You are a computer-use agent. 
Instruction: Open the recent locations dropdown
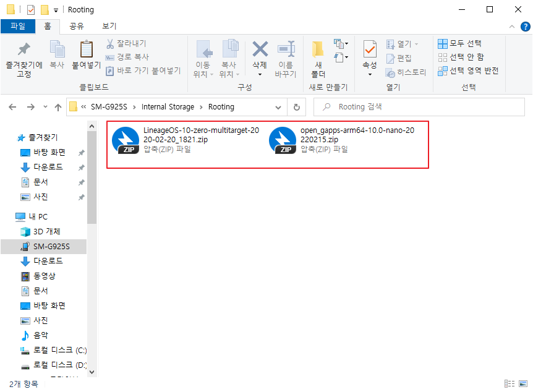point(45,107)
